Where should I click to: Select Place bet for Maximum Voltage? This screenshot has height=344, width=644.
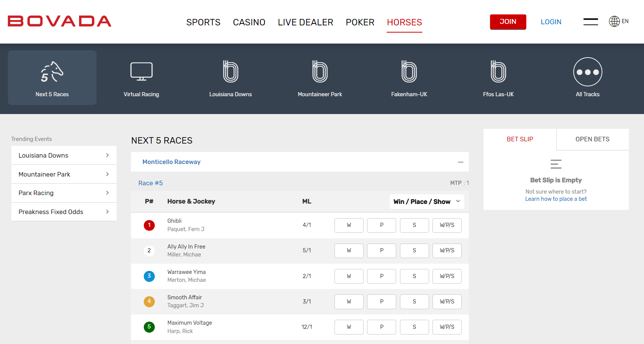tap(382, 327)
